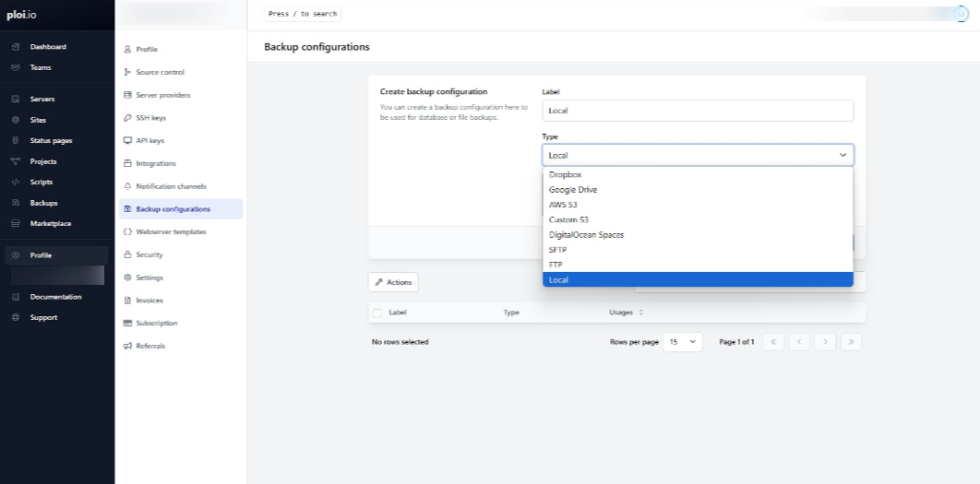This screenshot has height=484, width=980.
Task: Open Webserver templates settings page
Action: [x=171, y=231]
